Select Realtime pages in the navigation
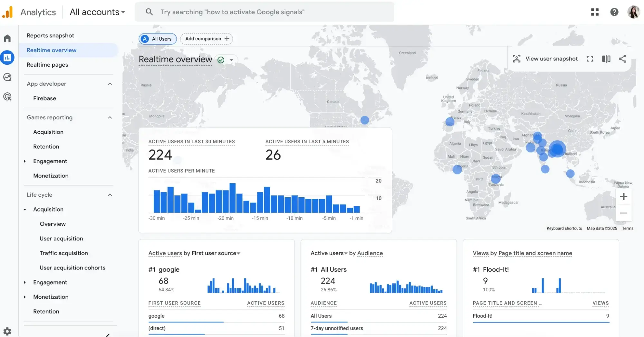Screen dimensions: 644x337 tap(47, 65)
